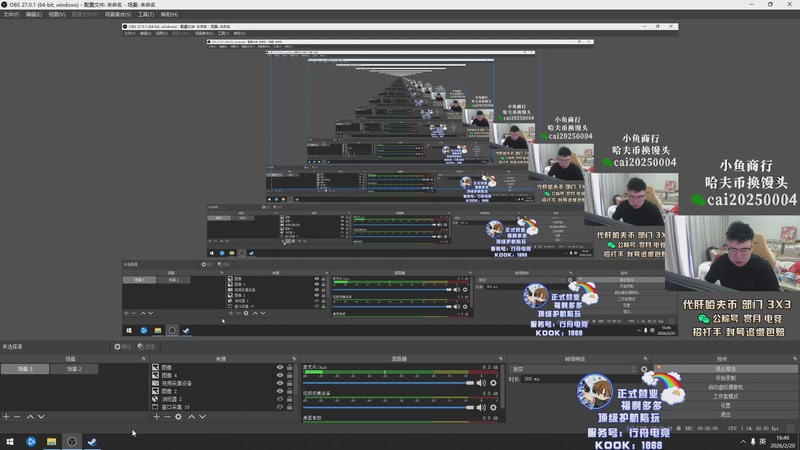Open the 场景集合(S) menu
The height and width of the screenshot is (450, 800).
point(118,14)
